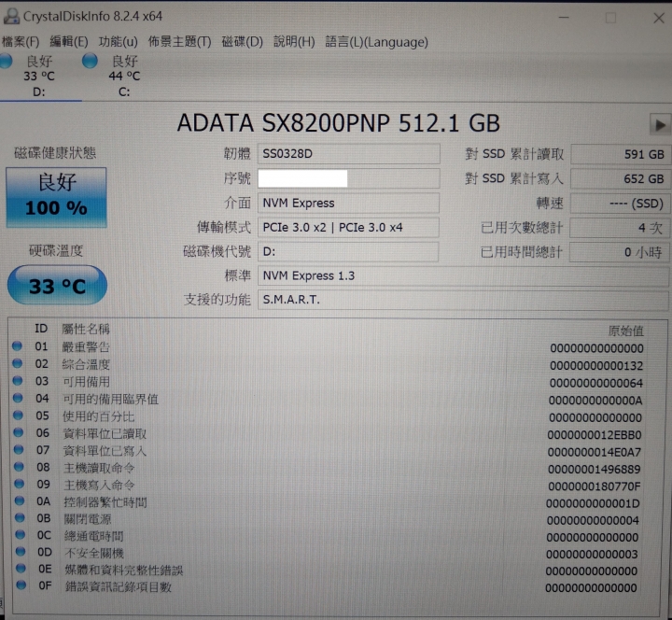Click raw value 0000000000132
The image size is (672, 620).
[x=596, y=366]
